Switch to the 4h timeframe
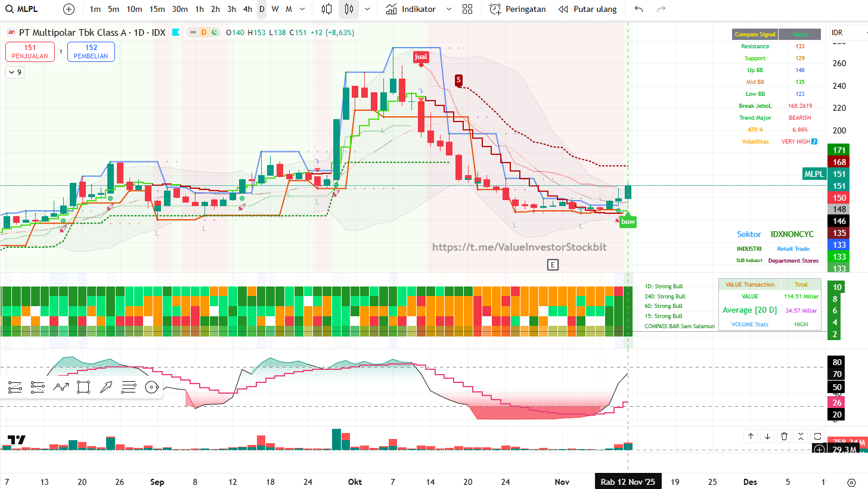This screenshot has height=489, width=868. pyautogui.click(x=247, y=9)
